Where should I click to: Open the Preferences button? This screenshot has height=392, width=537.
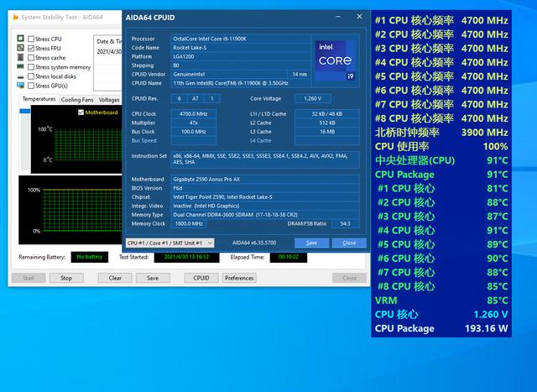(239, 278)
